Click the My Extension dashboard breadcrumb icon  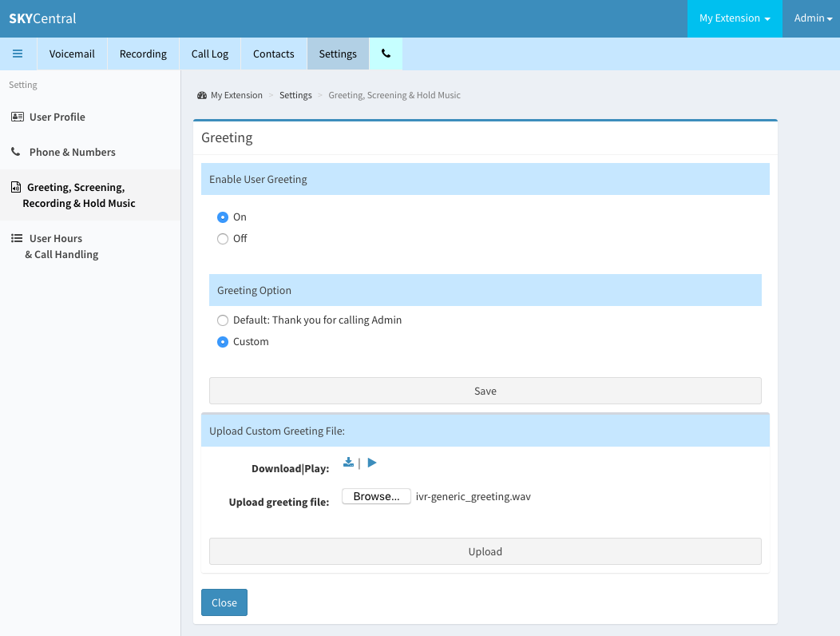tap(202, 95)
